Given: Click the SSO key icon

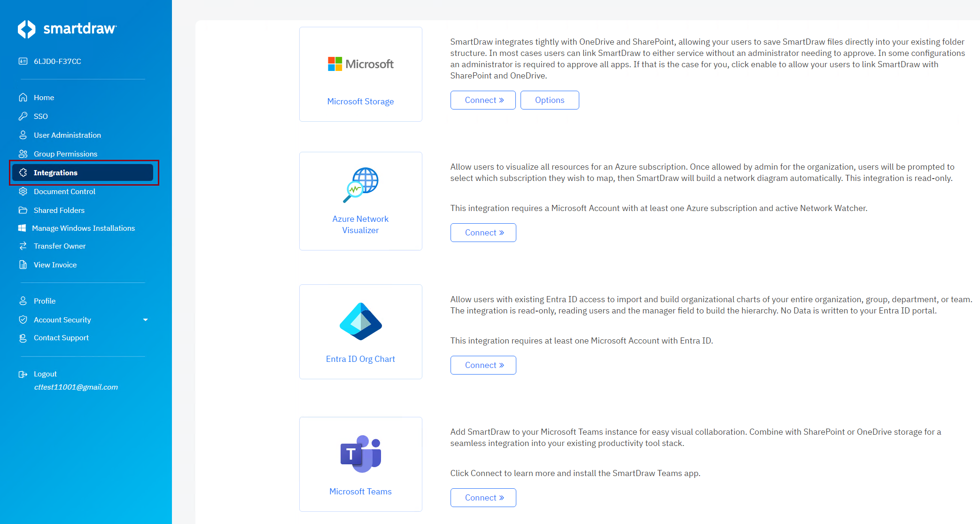Looking at the screenshot, I should pos(23,116).
